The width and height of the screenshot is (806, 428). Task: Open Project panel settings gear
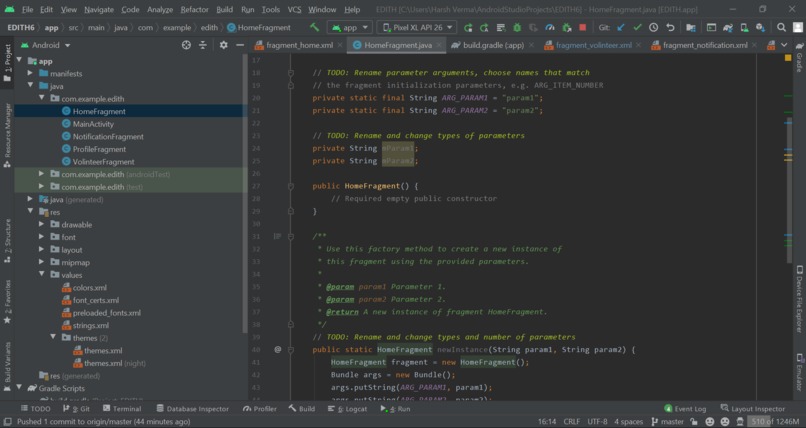[223, 45]
